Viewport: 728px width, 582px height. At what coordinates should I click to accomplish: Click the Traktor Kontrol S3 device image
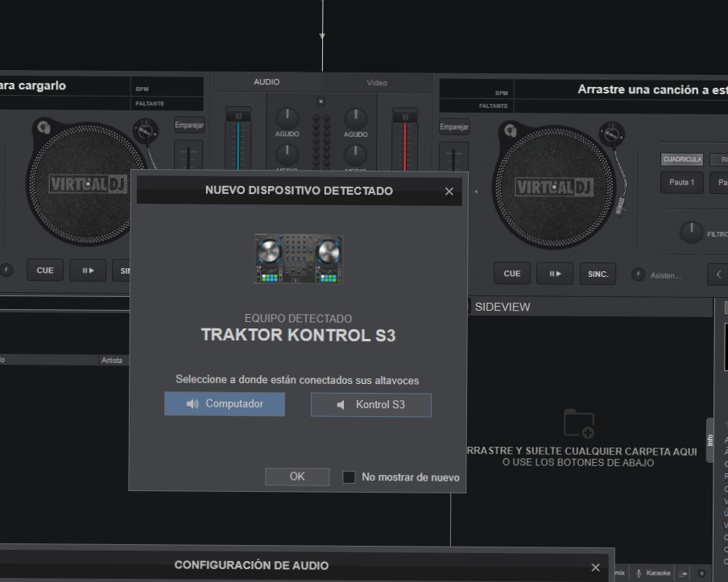click(299, 258)
